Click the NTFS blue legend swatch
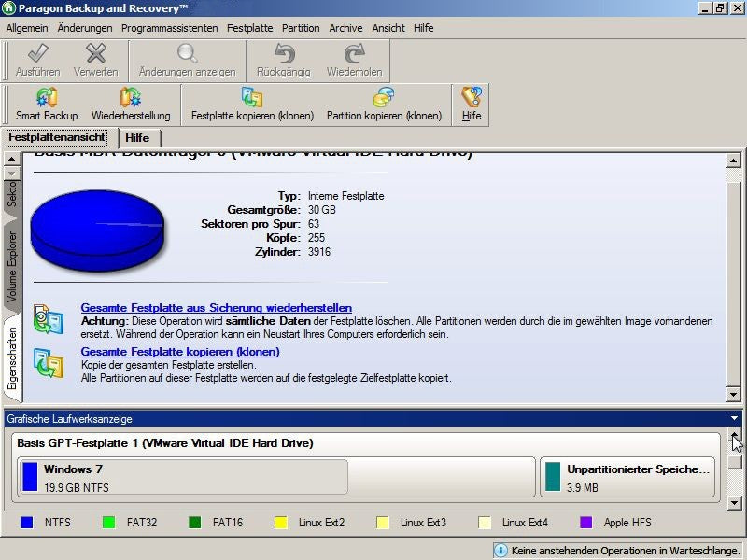Image resolution: width=747 pixels, height=560 pixels. click(27, 523)
